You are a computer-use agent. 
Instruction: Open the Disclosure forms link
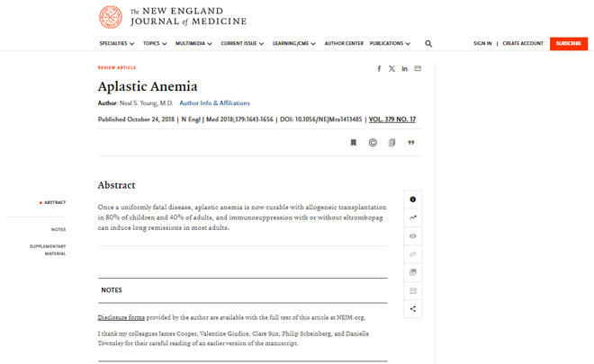point(121,317)
